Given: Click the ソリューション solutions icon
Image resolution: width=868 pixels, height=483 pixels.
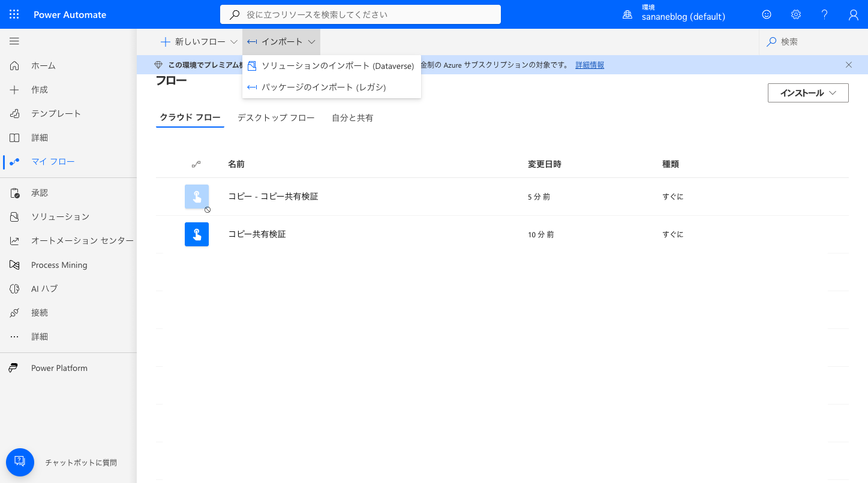Looking at the screenshot, I should coord(14,217).
